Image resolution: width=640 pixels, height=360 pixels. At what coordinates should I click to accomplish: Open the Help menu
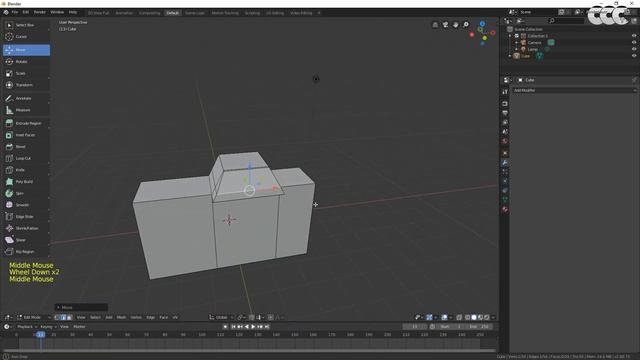point(73,13)
